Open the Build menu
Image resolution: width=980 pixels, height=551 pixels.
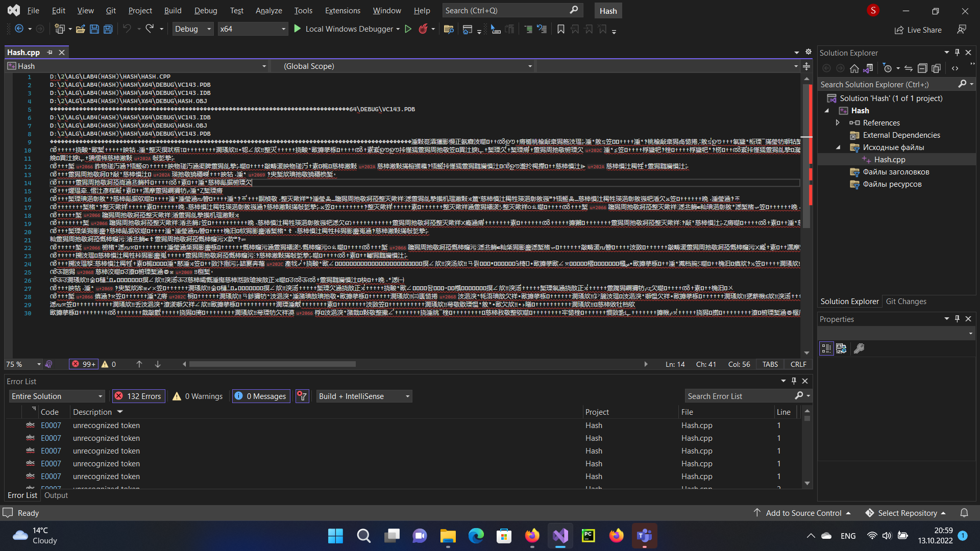(173, 10)
